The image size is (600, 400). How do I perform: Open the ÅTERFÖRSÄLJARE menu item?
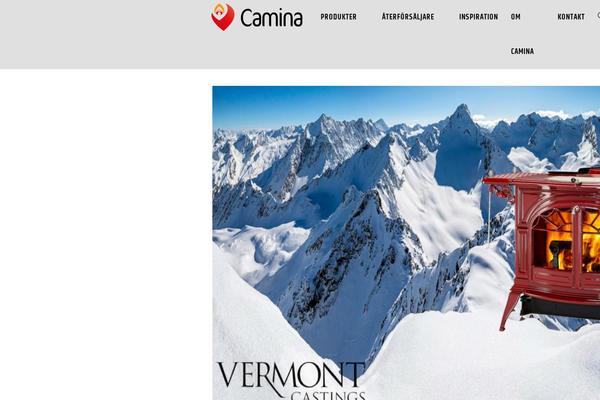(408, 17)
